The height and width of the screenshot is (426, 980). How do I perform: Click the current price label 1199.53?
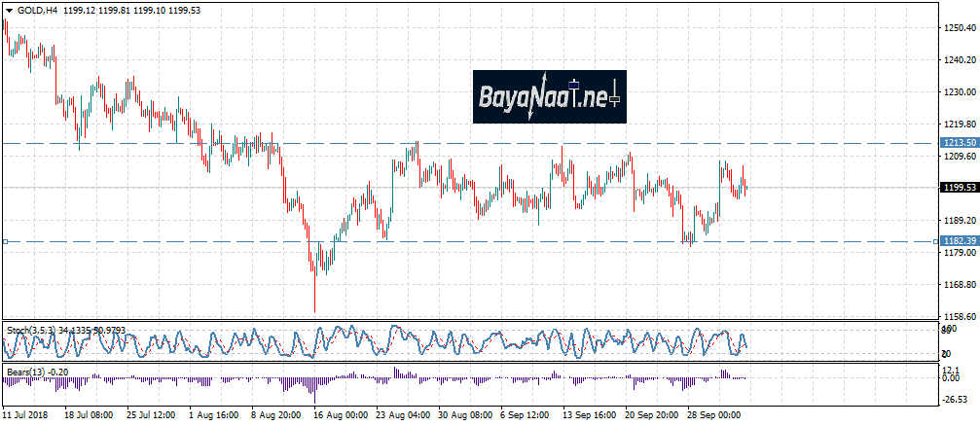click(x=957, y=188)
